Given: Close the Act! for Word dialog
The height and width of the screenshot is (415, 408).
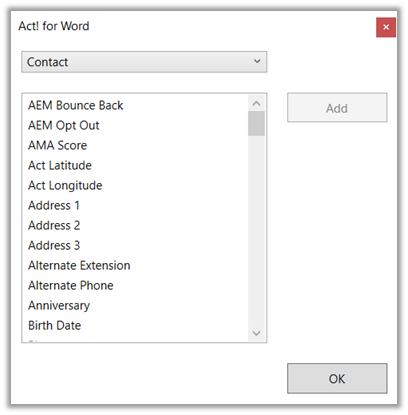Looking at the screenshot, I should pyautogui.click(x=386, y=27).
